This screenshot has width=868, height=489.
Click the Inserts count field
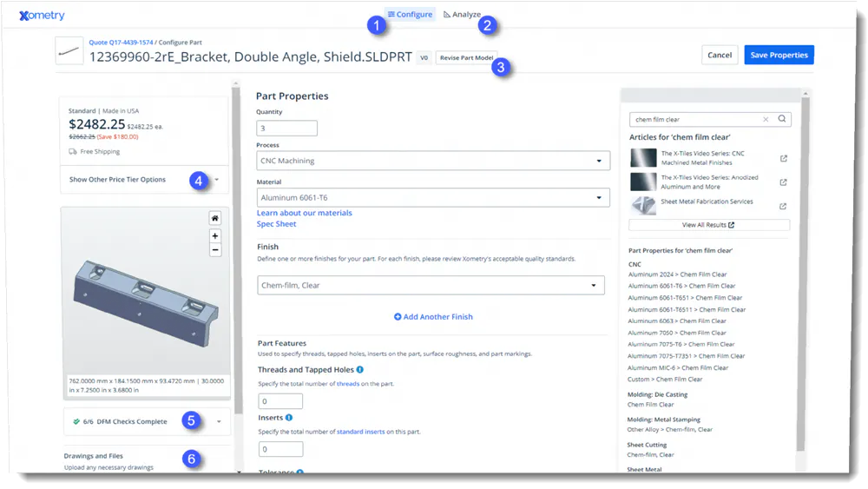click(x=280, y=449)
